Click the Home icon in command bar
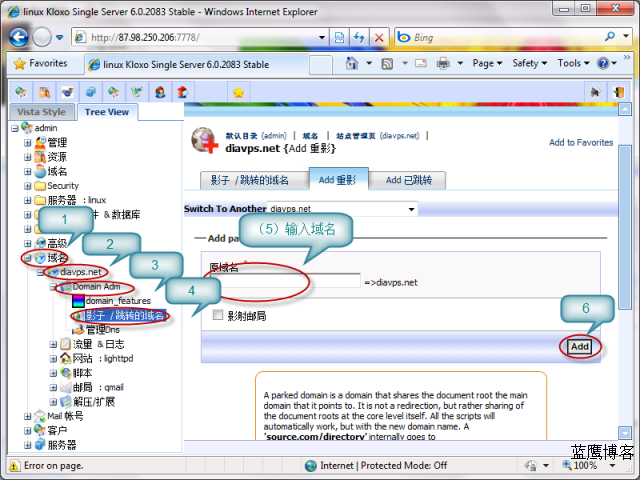The width and height of the screenshot is (640, 480). (x=352, y=63)
